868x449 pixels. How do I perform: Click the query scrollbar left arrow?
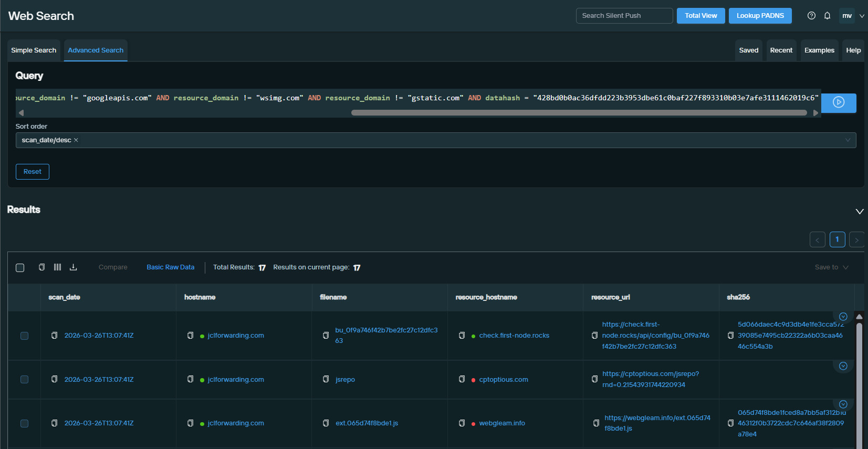click(21, 112)
